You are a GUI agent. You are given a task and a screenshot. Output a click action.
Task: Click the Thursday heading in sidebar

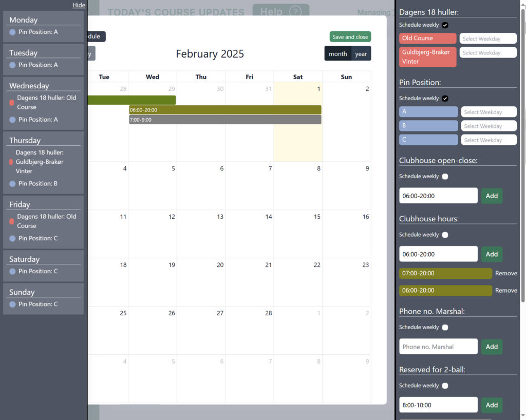(x=25, y=141)
